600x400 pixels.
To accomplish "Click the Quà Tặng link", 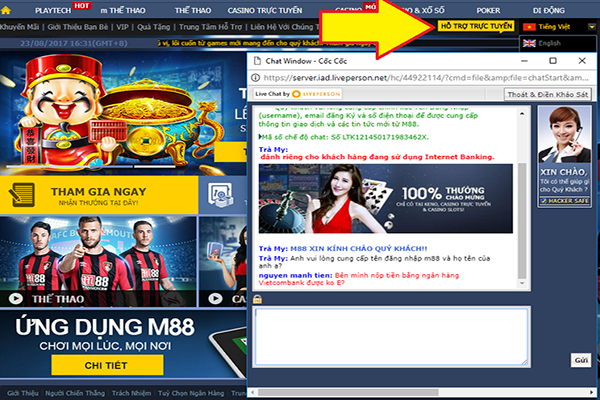I will [153, 27].
